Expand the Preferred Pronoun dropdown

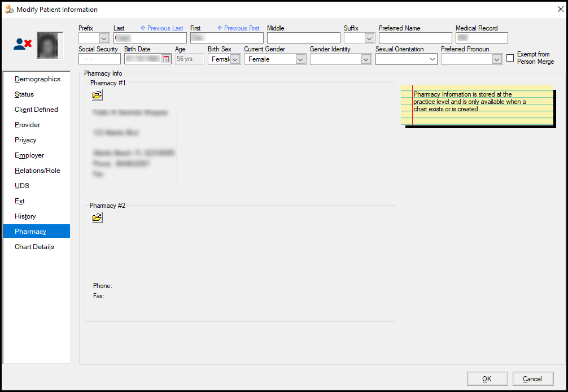pyautogui.click(x=497, y=59)
